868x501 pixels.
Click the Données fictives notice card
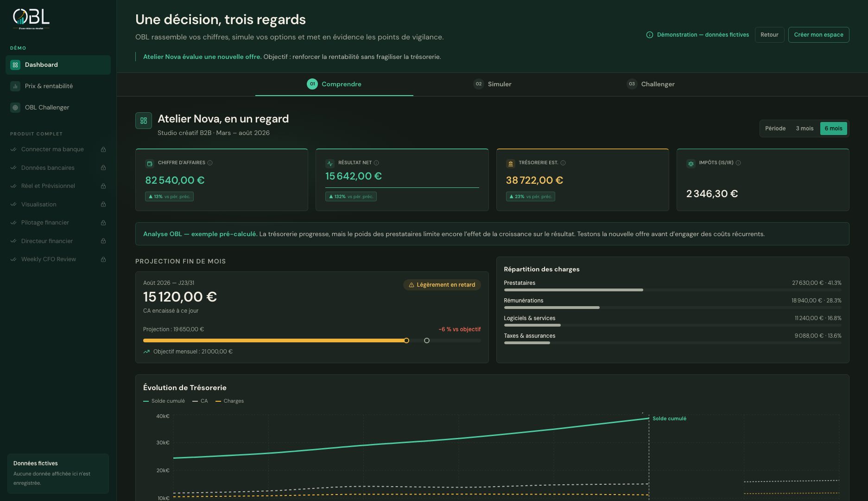tap(58, 473)
